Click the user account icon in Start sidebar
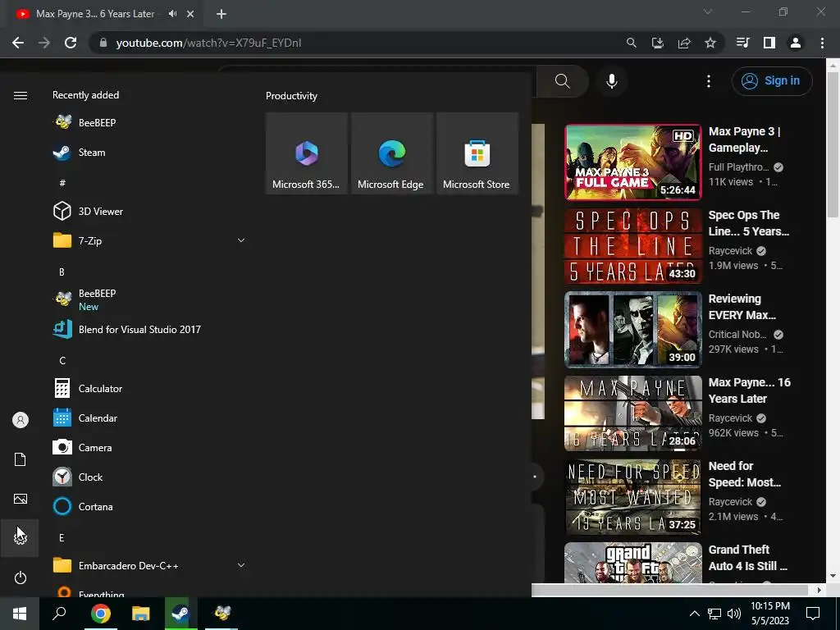840x630 pixels. pos(20,420)
